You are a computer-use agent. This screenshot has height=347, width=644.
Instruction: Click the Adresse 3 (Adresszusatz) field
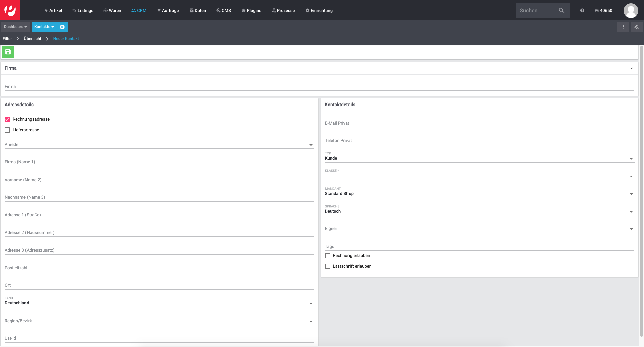(159, 251)
